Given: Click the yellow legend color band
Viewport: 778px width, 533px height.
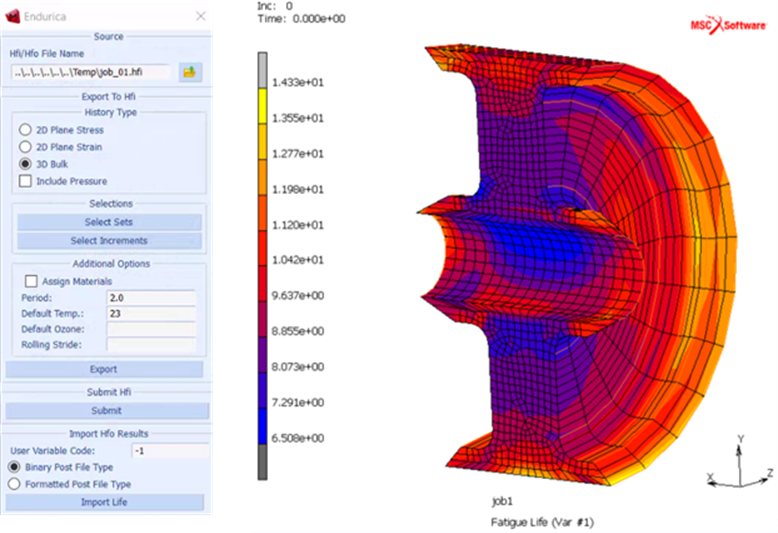Looking at the screenshot, I should pos(262,106).
